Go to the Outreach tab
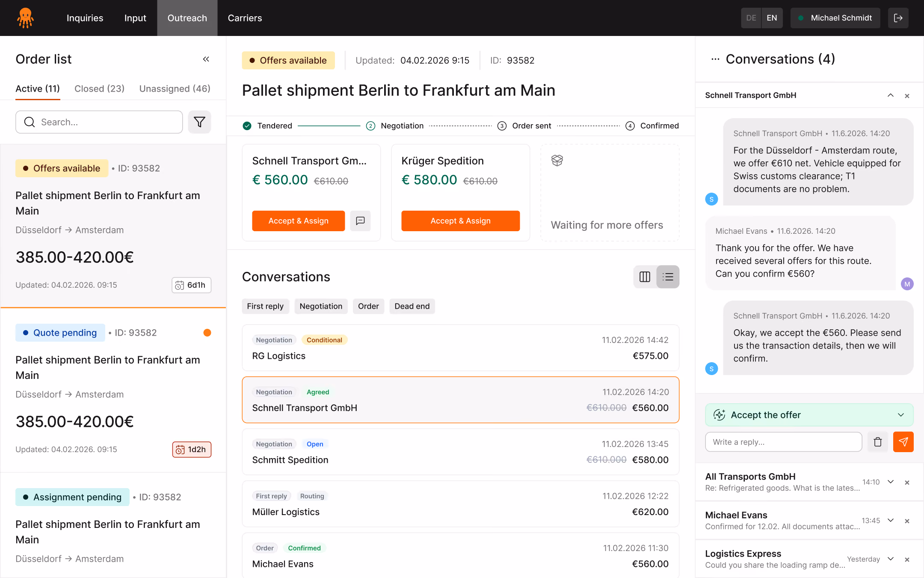 click(187, 18)
